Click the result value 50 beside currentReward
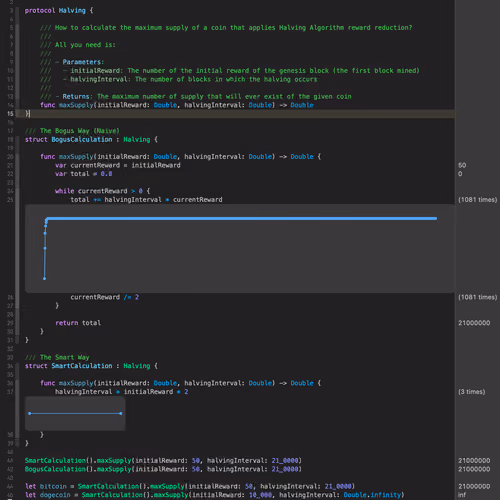The width and height of the screenshot is (500, 500). tap(462, 165)
